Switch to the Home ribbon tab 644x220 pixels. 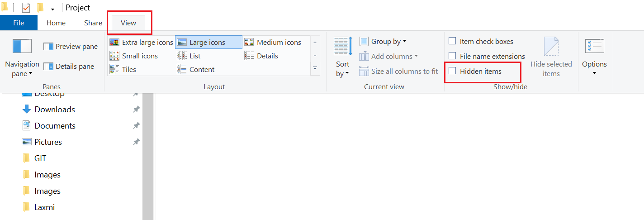click(56, 23)
